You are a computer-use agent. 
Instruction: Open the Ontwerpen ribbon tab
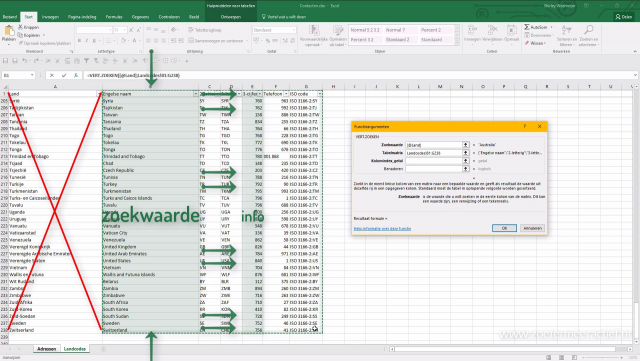tap(231, 17)
